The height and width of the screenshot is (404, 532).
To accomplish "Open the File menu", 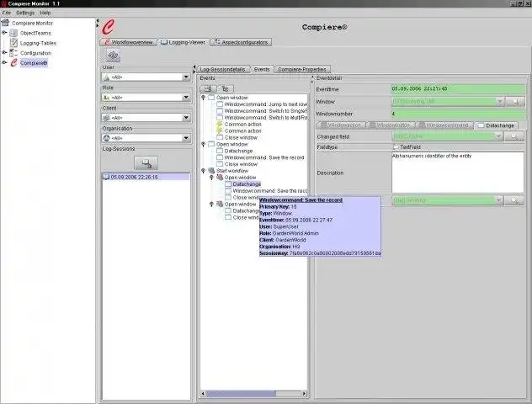I will 7,13.
